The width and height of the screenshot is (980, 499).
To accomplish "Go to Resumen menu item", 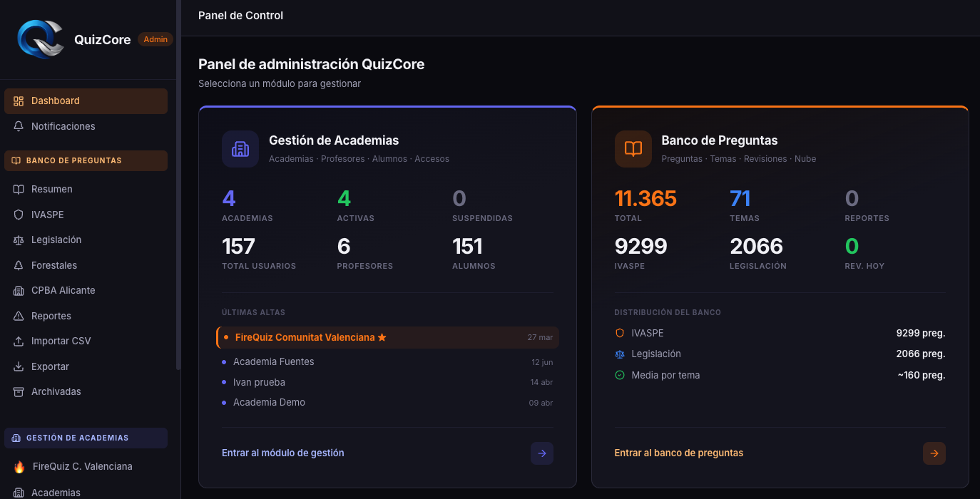I will click(86, 190).
